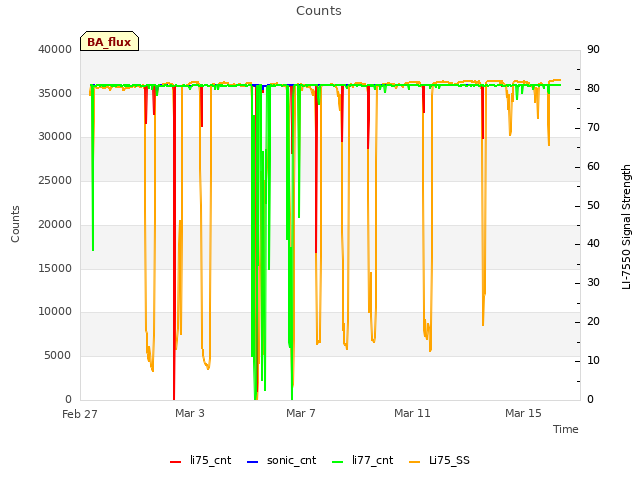Viewport: 640px width, 480px height.
Task: Click the Counts chart title
Action: (x=319, y=11)
